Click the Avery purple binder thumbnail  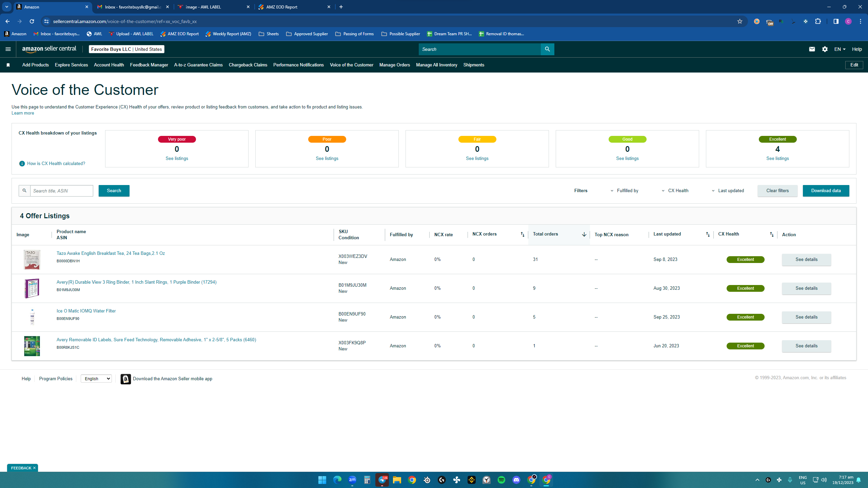coord(32,288)
